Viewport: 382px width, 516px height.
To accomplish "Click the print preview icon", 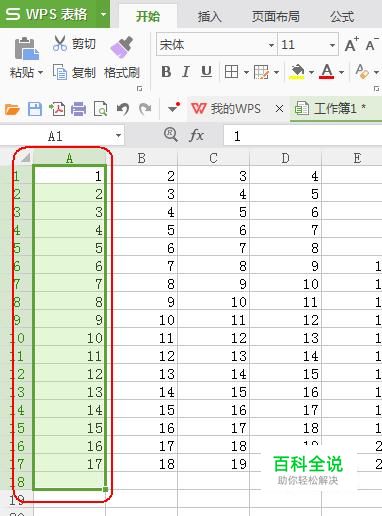I will [100, 109].
